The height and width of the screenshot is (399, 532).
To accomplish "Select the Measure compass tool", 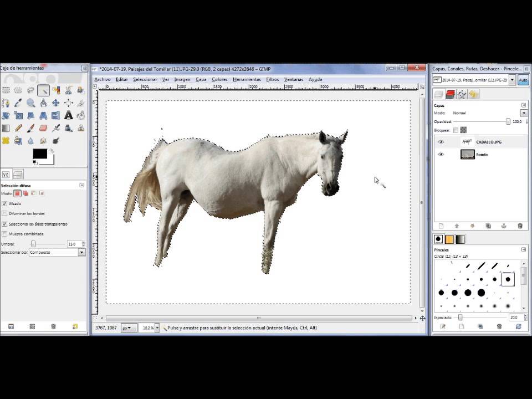I will (43, 103).
